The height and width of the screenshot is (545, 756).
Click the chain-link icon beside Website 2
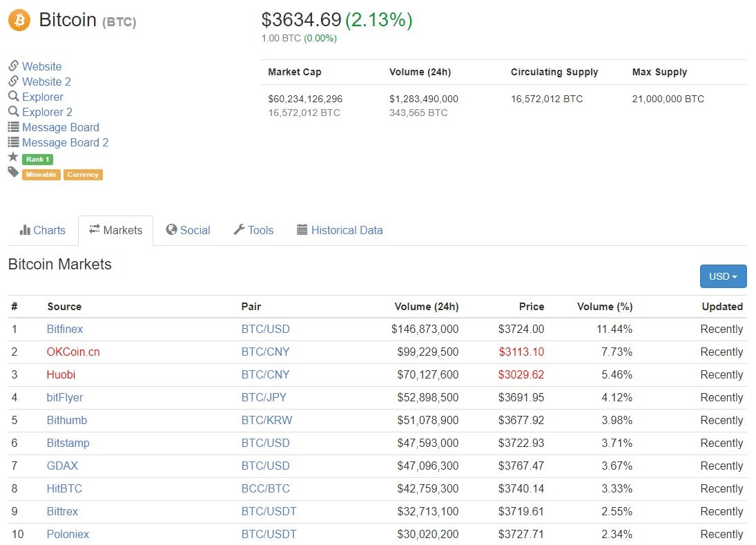14,81
